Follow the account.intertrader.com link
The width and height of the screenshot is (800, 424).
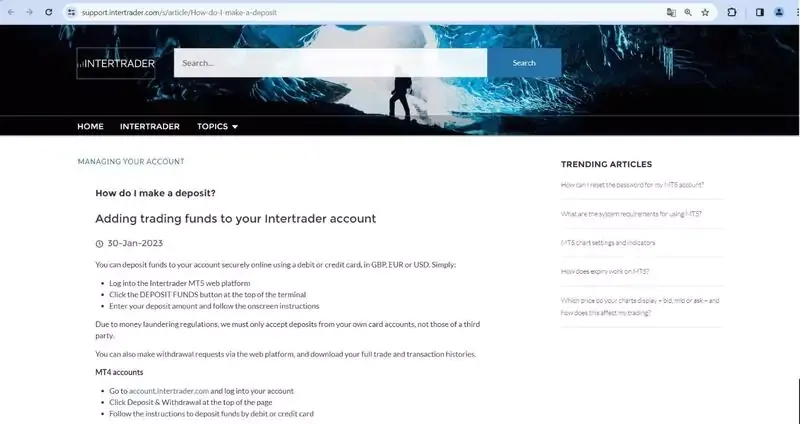point(169,391)
